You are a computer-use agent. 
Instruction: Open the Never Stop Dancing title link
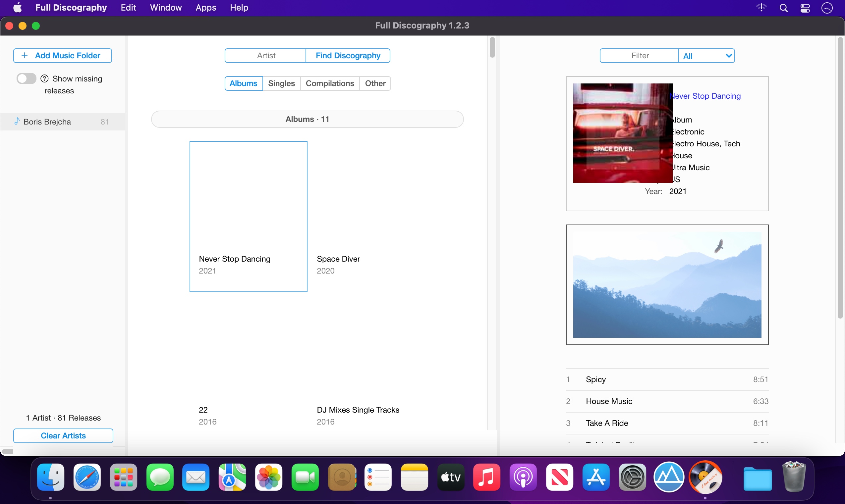click(x=705, y=96)
